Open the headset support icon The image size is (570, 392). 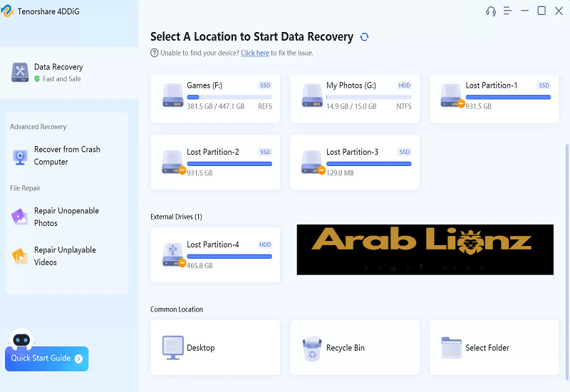point(491,11)
